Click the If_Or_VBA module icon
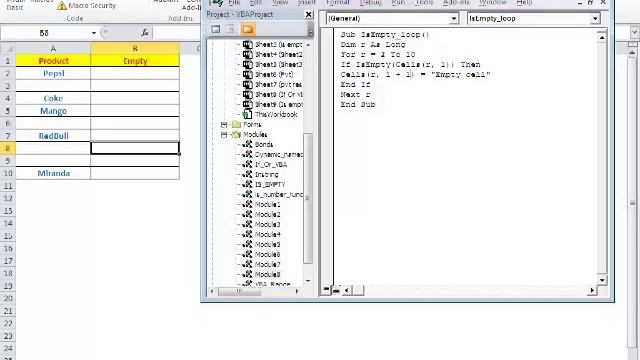Image resolution: width=640 pixels, height=360 pixels. (247, 164)
